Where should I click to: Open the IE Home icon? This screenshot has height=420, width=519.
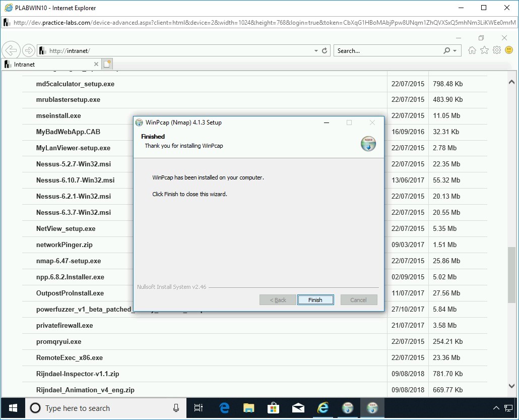pos(472,50)
